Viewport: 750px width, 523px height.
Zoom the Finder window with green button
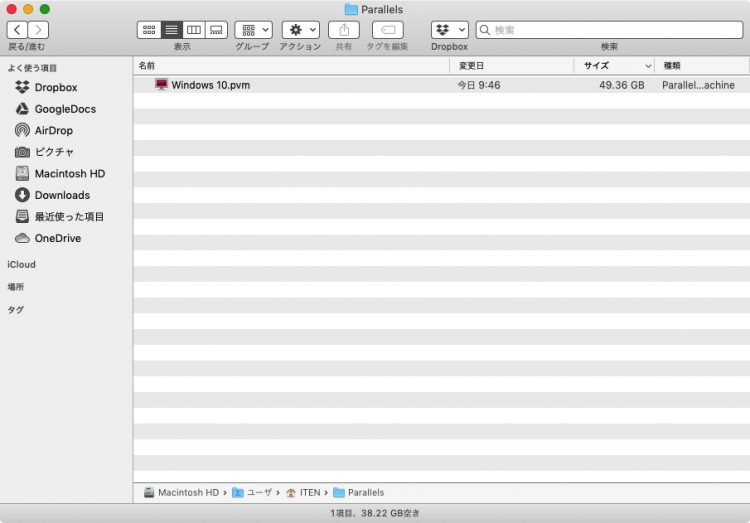[44, 9]
